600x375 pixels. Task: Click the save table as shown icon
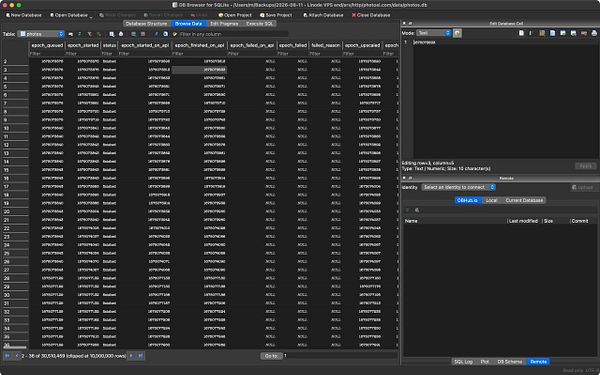pyautogui.click(x=111, y=34)
